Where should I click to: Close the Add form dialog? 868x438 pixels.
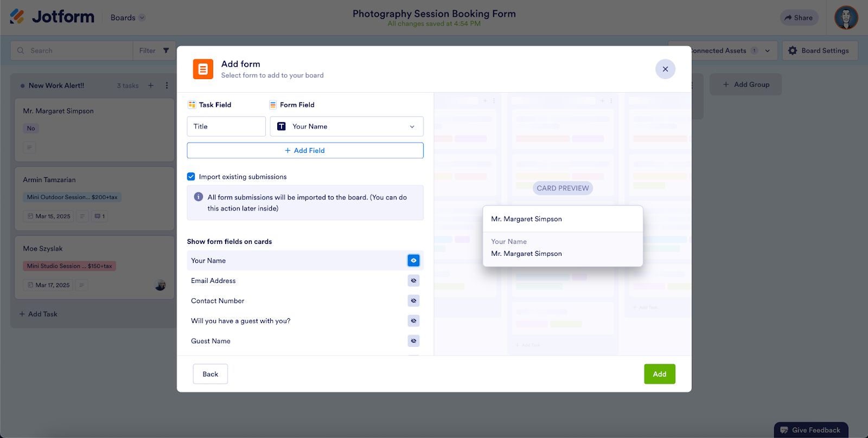pos(665,69)
